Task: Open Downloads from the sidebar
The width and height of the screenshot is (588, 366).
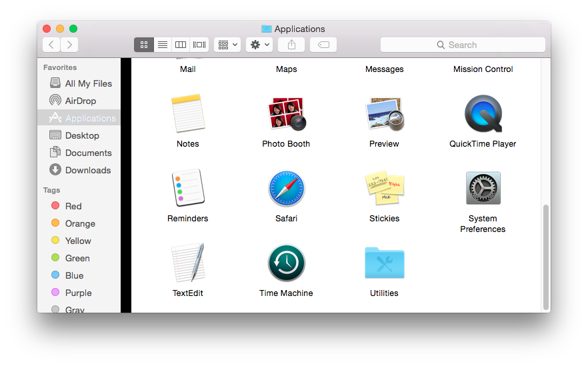Action: (x=79, y=170)
